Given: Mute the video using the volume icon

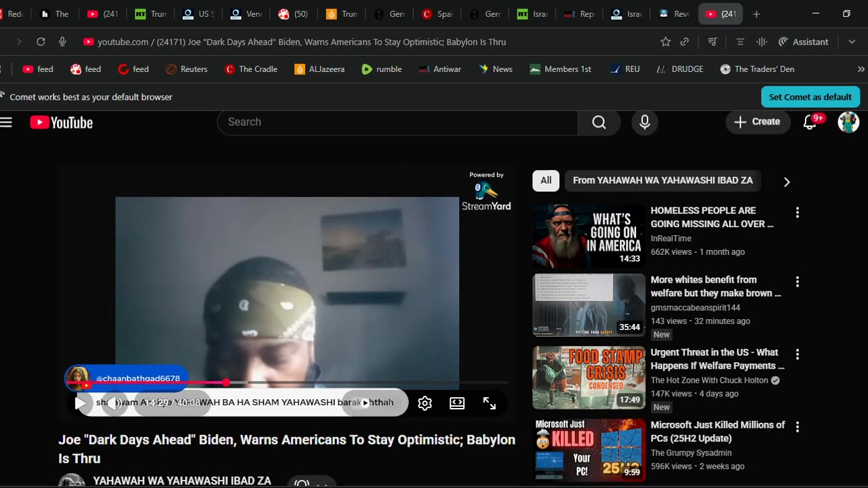Looking at the screenshot, I should [115, 403].
